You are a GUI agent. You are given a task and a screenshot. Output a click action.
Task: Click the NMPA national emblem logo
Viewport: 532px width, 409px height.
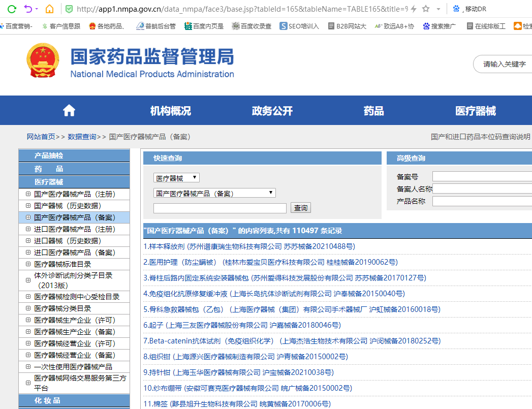click(x=43, y=60)
